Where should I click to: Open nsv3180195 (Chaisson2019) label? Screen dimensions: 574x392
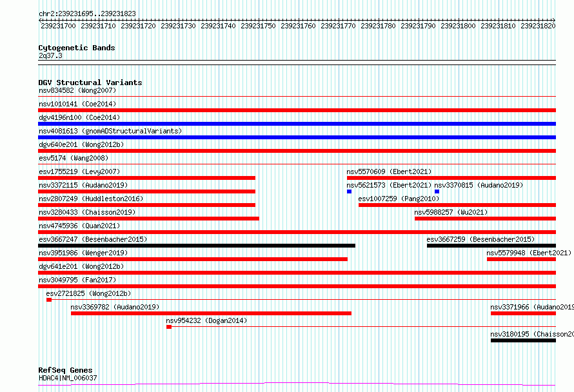pos(532,334)
